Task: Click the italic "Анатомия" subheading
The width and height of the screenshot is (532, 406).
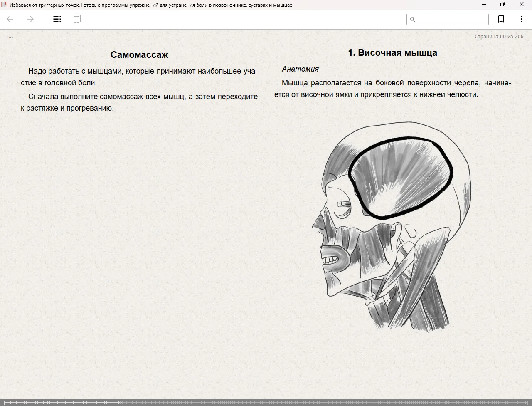Action: tap(300, 69)
